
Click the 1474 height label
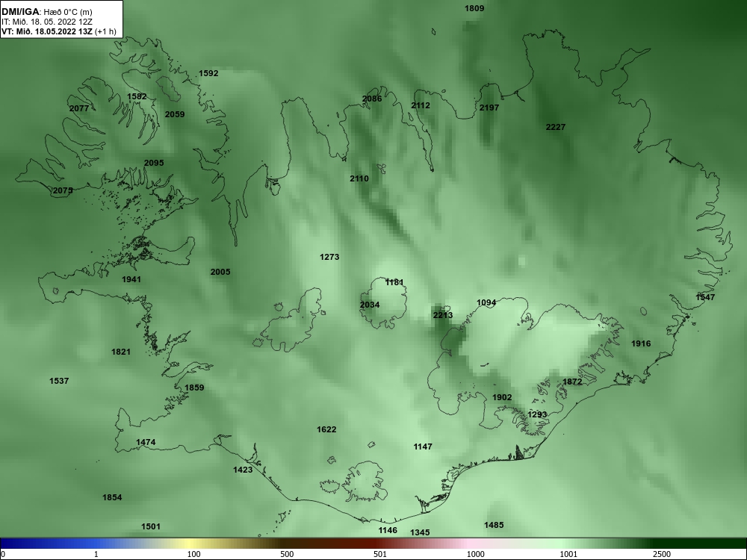tap(146, 442)
